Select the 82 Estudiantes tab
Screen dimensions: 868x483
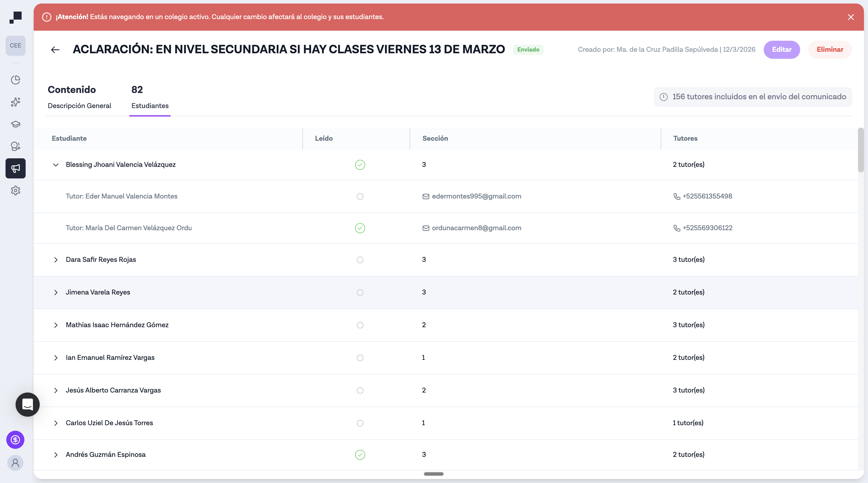click(x=150, y=97)
